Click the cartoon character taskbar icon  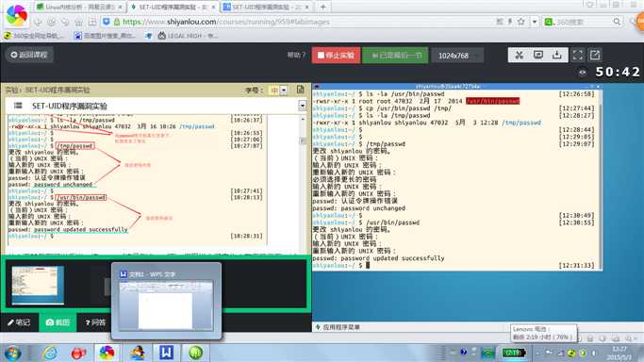(137, 353)
